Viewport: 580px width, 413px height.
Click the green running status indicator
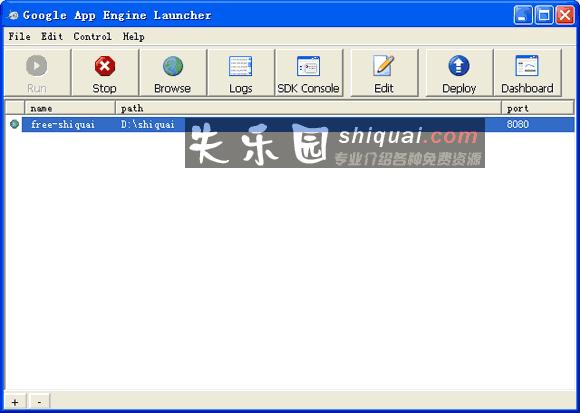pyautogui.click(x=14, y=124)
